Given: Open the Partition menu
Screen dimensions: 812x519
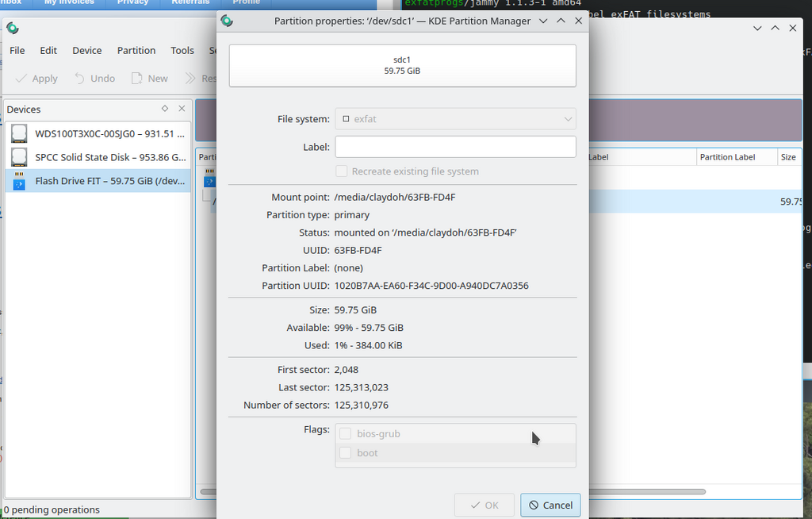Looking at the screenshot, I should click(x=136, y=50).
